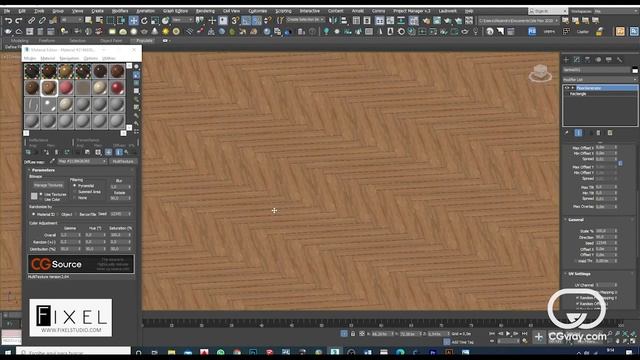Open the diffuse map name dropdown
This screenshot has width=640, height=360.
[x=82, y=162]
